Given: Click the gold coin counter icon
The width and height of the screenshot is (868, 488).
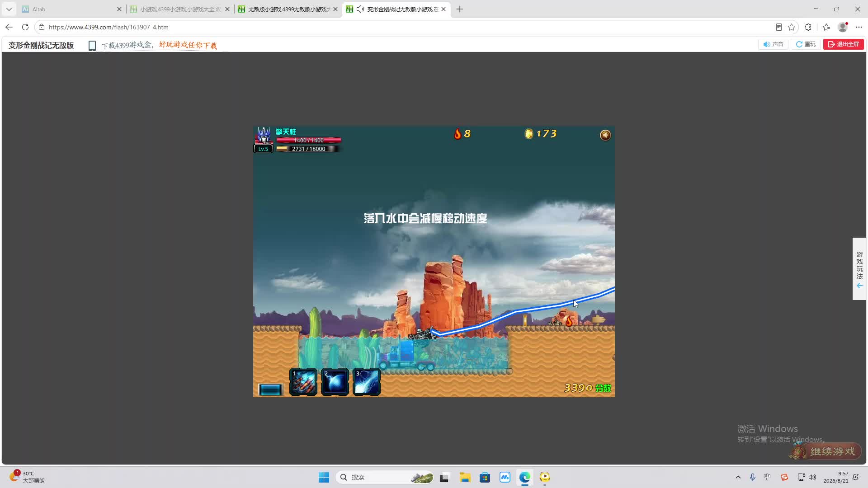Looking at the screenshot, I should point(528,134).
